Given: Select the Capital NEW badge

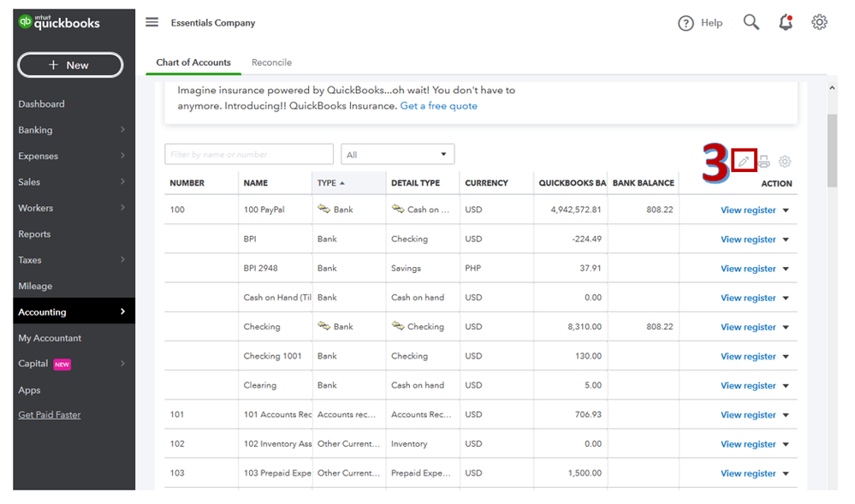Looking at the screenshot, I should click(x=62, y=365).
